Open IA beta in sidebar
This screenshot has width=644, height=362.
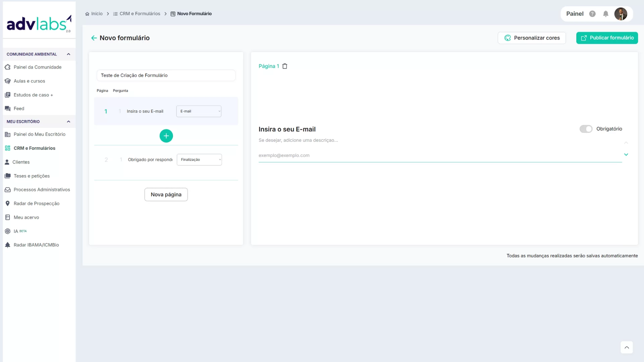click(16, 231)
